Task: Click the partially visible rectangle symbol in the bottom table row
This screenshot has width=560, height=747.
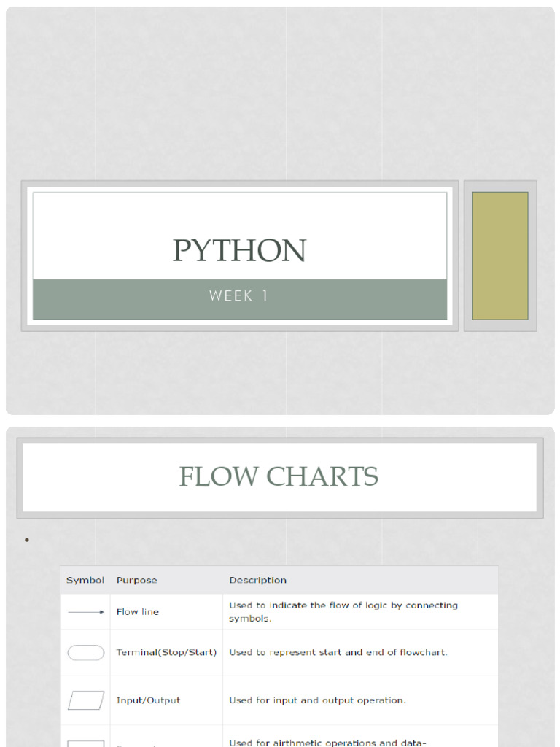Action: coord(86,743)
